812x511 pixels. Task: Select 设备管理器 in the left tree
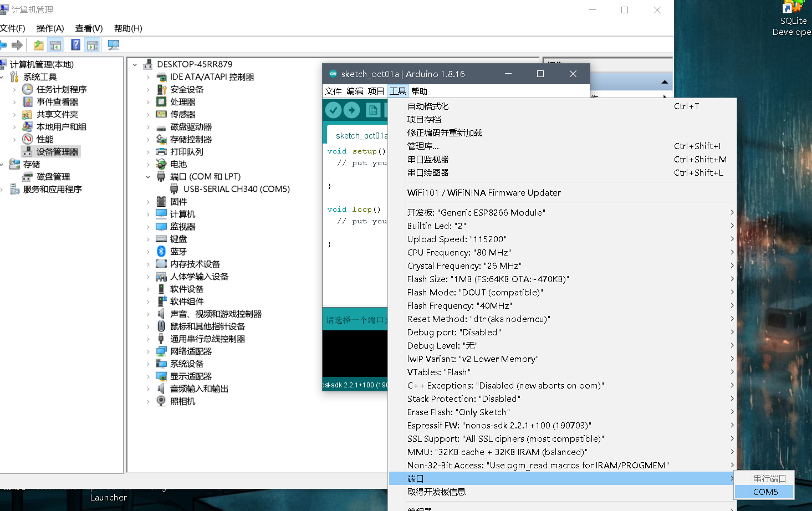tap(58, 152)
